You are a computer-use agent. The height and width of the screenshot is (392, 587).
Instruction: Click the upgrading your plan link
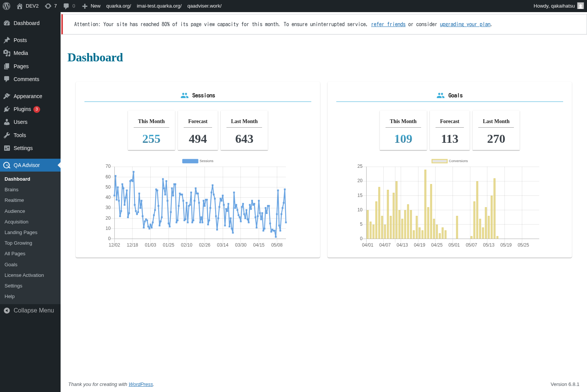point(465,24)
